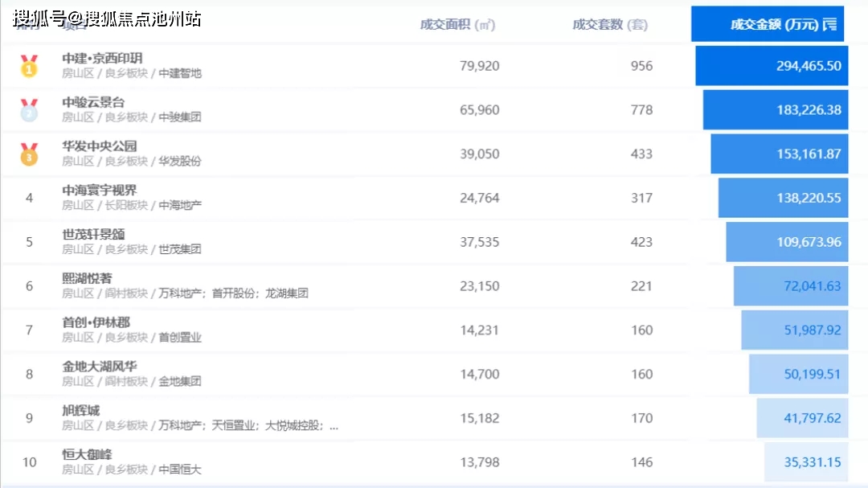Click area value 15,182
The width and height of the screenshot is (868, 488).
click(x=479, y=418)
